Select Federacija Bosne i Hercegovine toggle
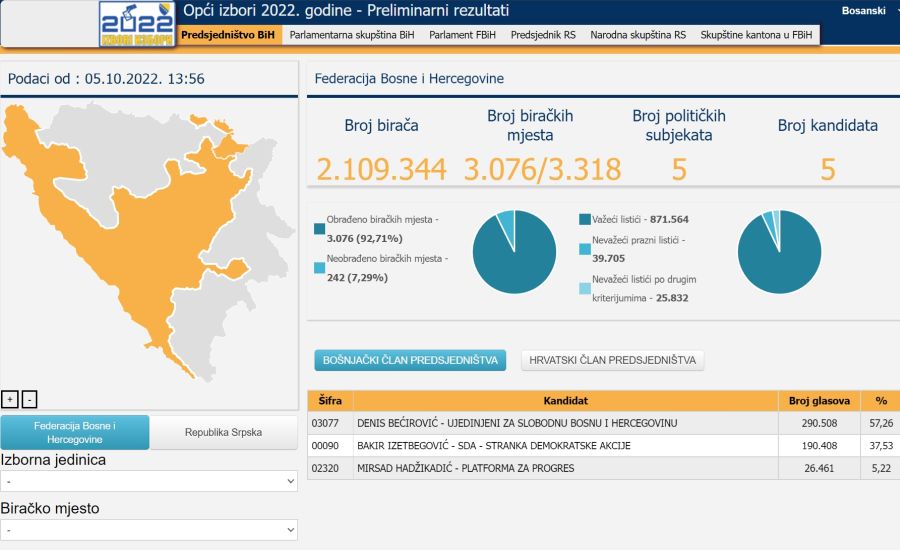 (75, 433)
